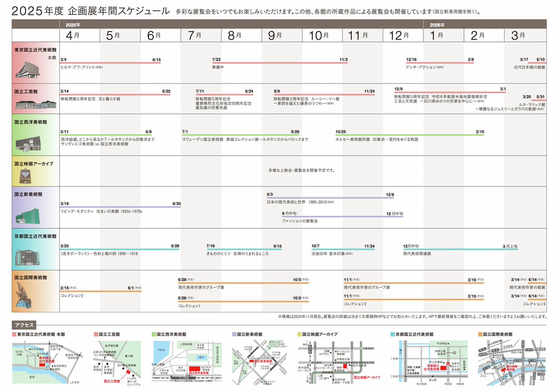Click the 2025年 year label
This screenshot has width=560, height=392.
point(72,24)
